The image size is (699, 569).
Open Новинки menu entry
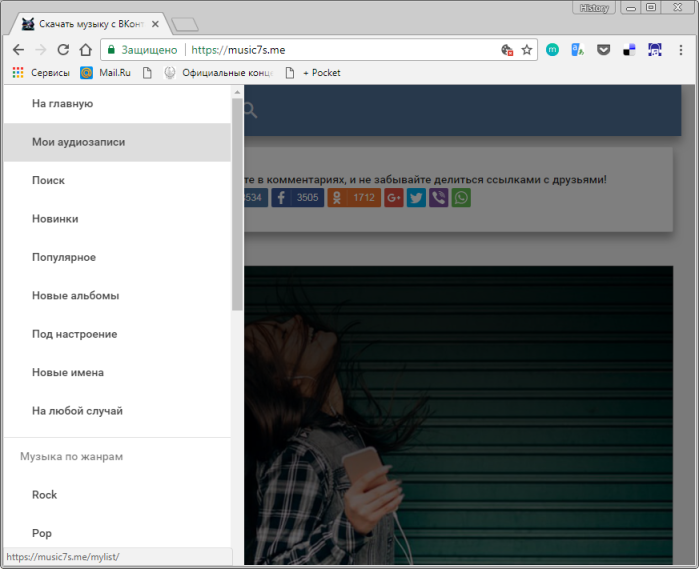[x=117, y=219]
